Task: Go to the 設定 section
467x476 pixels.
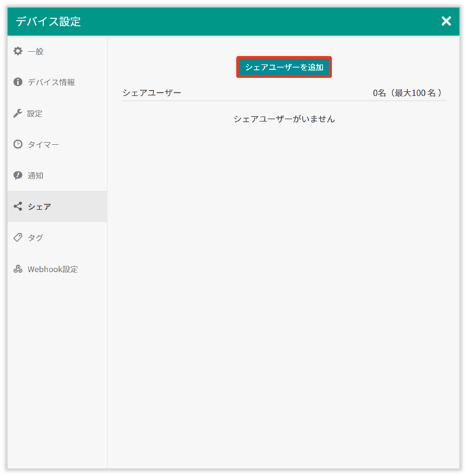Action: (35, 114)
